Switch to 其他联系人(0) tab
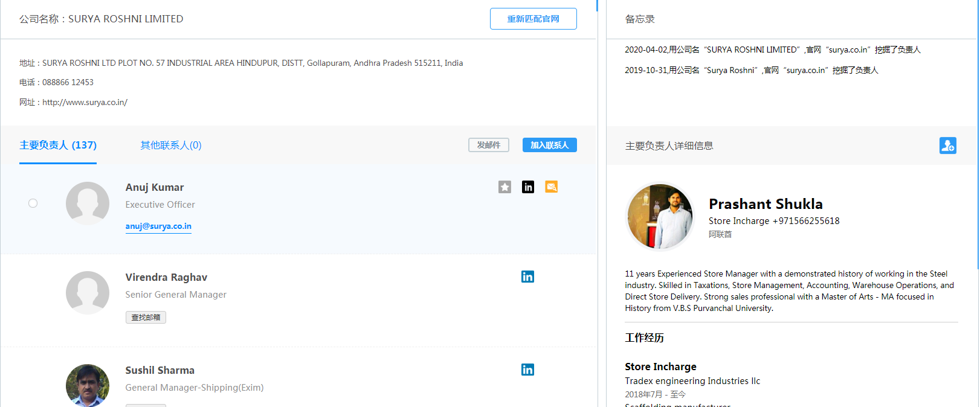The width and height of the screenshot is (980, 407). pyautogui.click(x=171, y=145)
